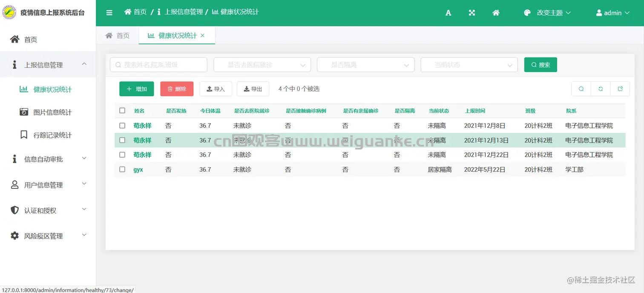Click the 增加 add button

pos(136,89)
